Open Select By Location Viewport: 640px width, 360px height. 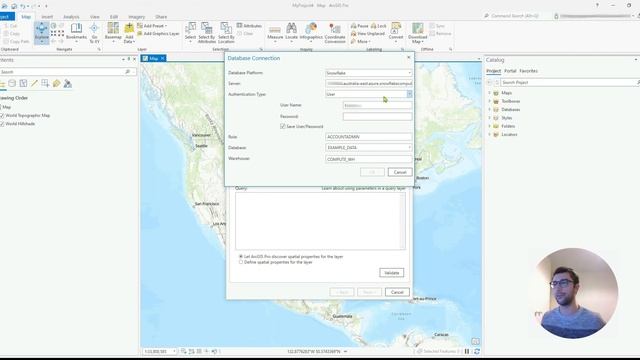(226, 33)
